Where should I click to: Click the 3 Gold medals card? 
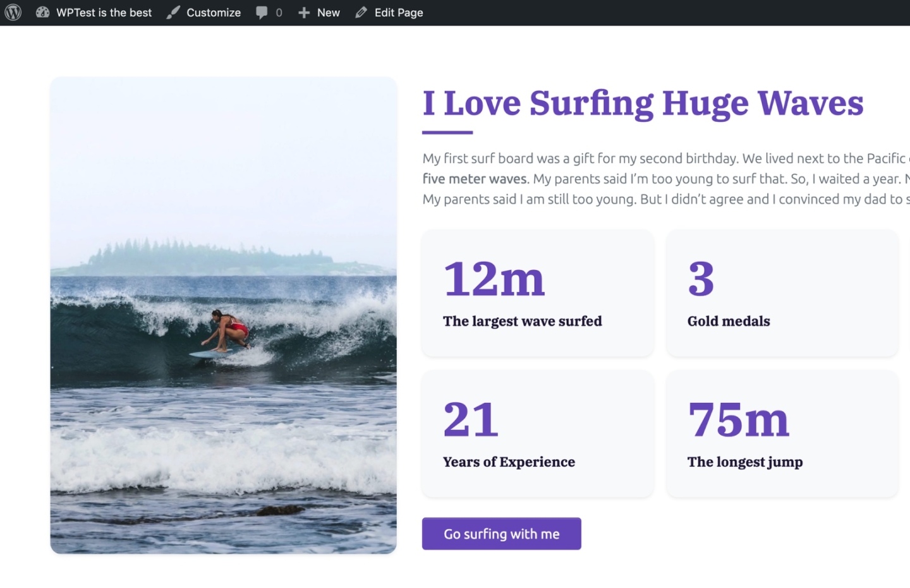(782, 293)
